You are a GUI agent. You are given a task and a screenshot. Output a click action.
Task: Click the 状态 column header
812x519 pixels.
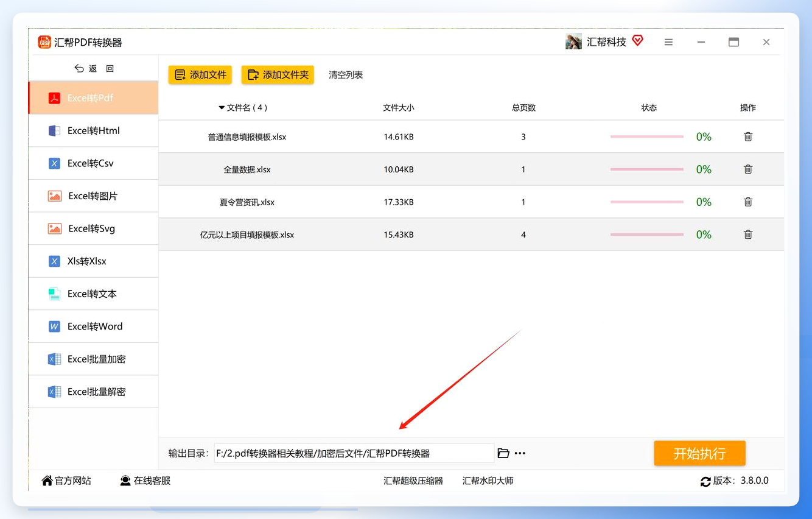649,108
